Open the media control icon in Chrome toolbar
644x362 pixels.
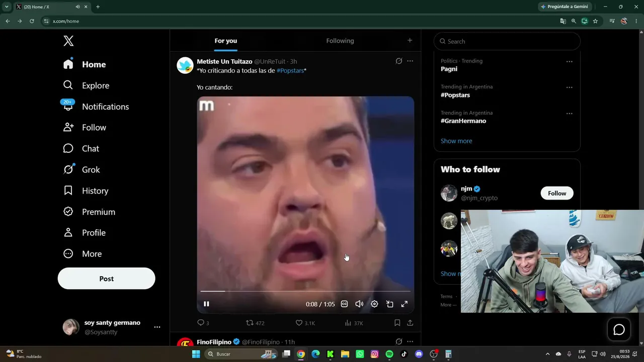612,21
